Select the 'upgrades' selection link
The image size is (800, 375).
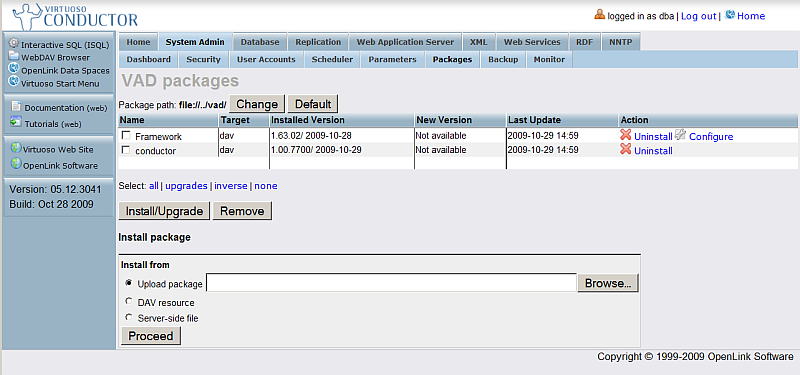186,186
